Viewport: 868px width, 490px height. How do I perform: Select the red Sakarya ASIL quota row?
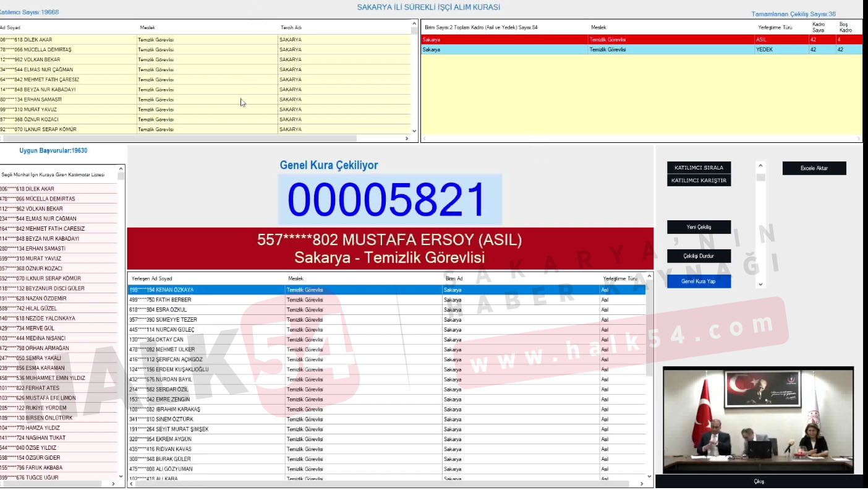[641, 40]
